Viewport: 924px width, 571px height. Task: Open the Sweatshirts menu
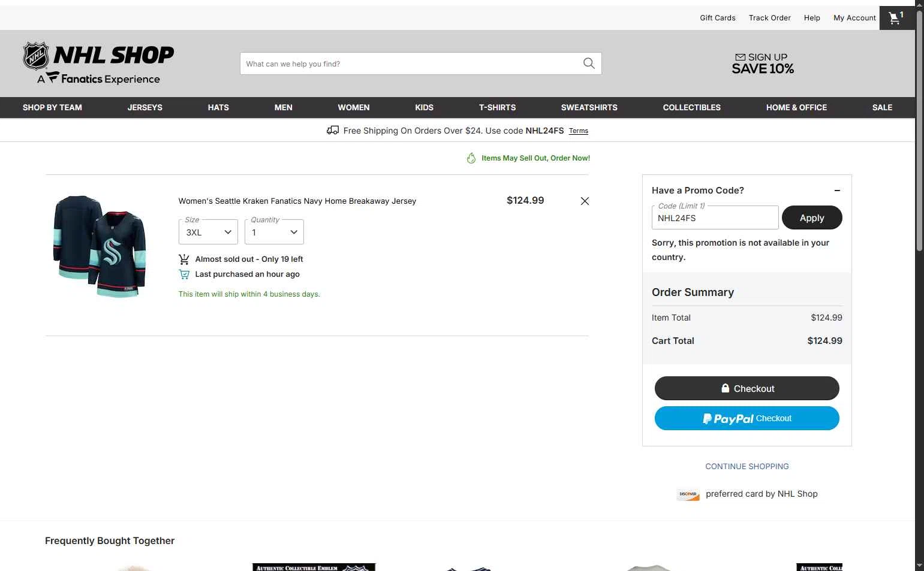click(x=589, y=107)
